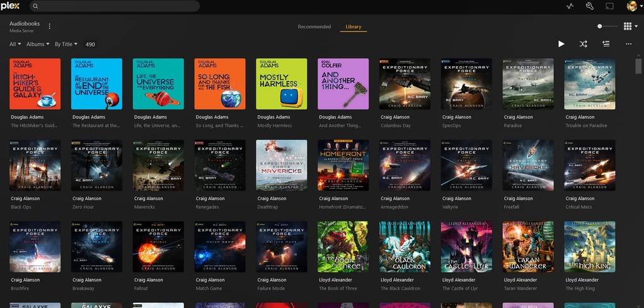
Task: Click Valkyrie title text
Action: [451, 207]
